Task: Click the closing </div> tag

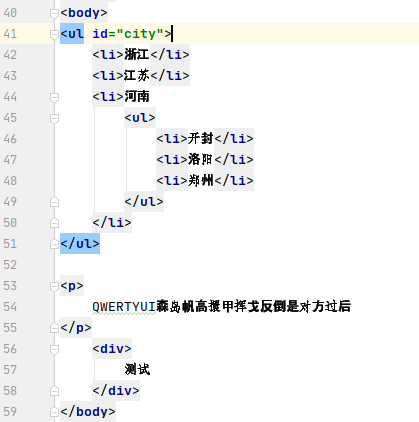Action: click(116, 391)
